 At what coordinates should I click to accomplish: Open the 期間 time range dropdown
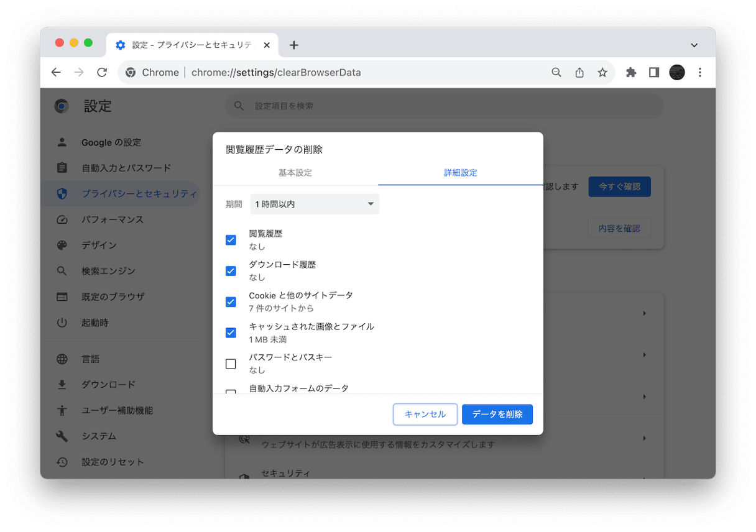tap(315, 204)
